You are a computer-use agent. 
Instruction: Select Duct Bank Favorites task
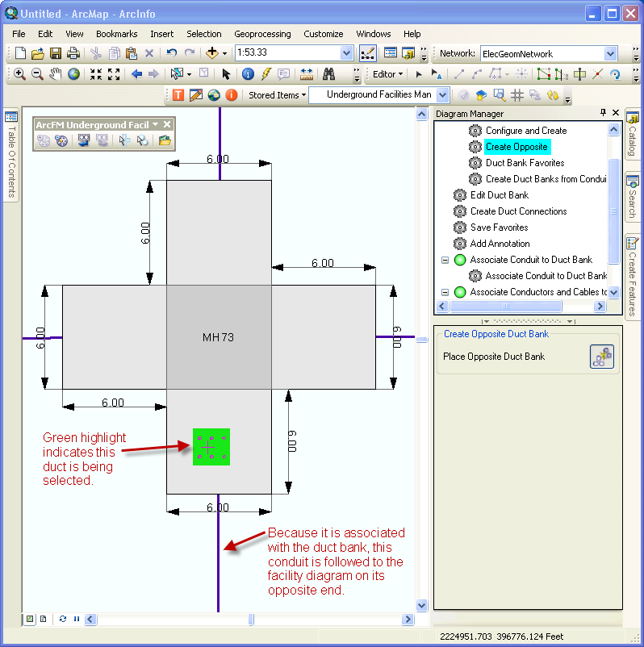[525, 163]
